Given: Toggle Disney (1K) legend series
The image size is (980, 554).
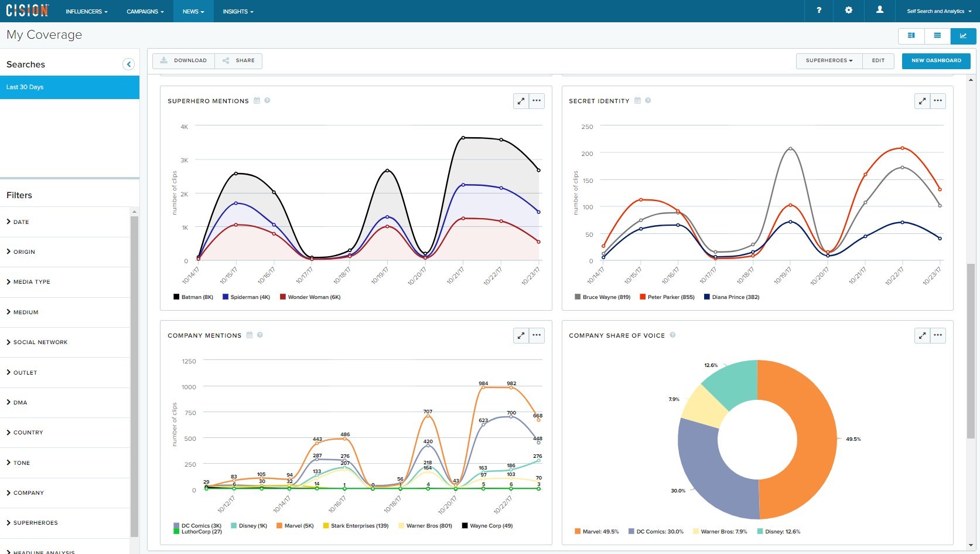Looking at the screenshot, I should tap(249, 526).
